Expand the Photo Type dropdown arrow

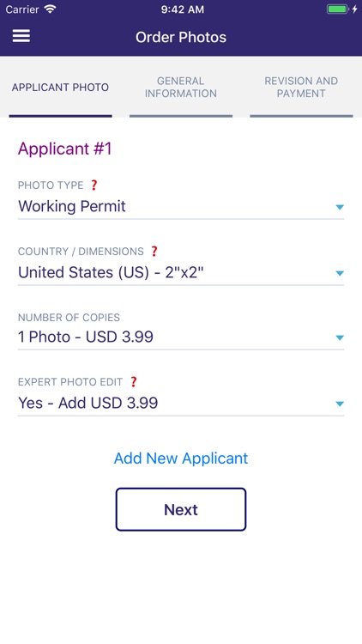(x=340, y=207)
